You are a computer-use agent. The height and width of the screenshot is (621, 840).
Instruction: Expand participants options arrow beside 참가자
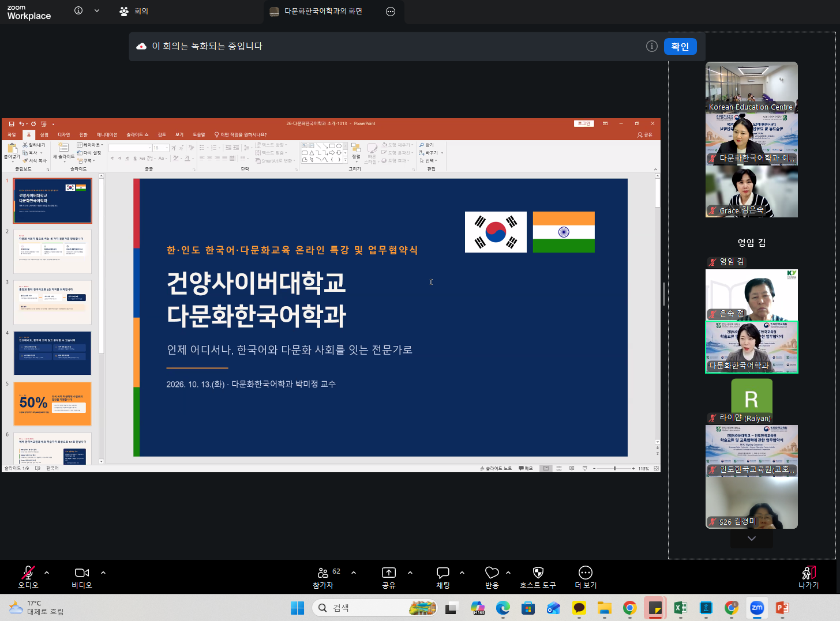pos(354,573)
